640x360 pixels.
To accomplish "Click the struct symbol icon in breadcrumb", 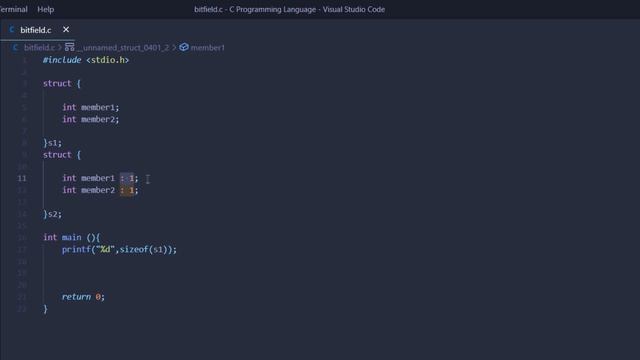I will pos(69,47).
